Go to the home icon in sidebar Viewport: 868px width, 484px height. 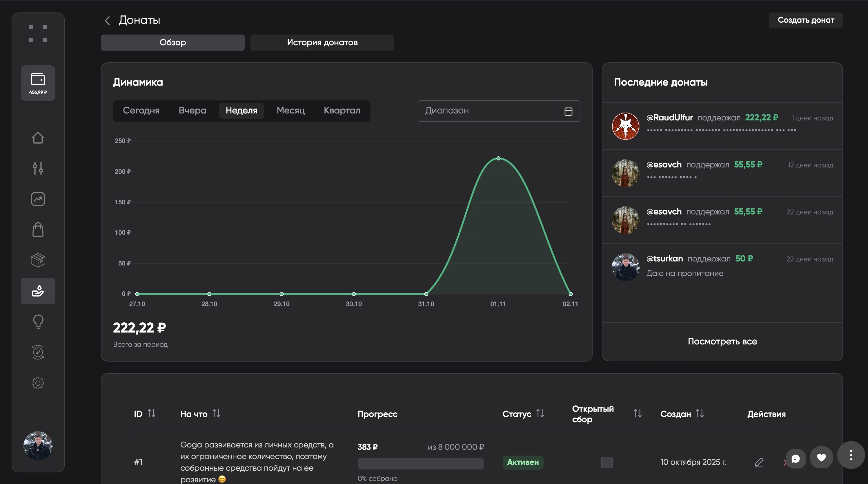tap(38, 138)
